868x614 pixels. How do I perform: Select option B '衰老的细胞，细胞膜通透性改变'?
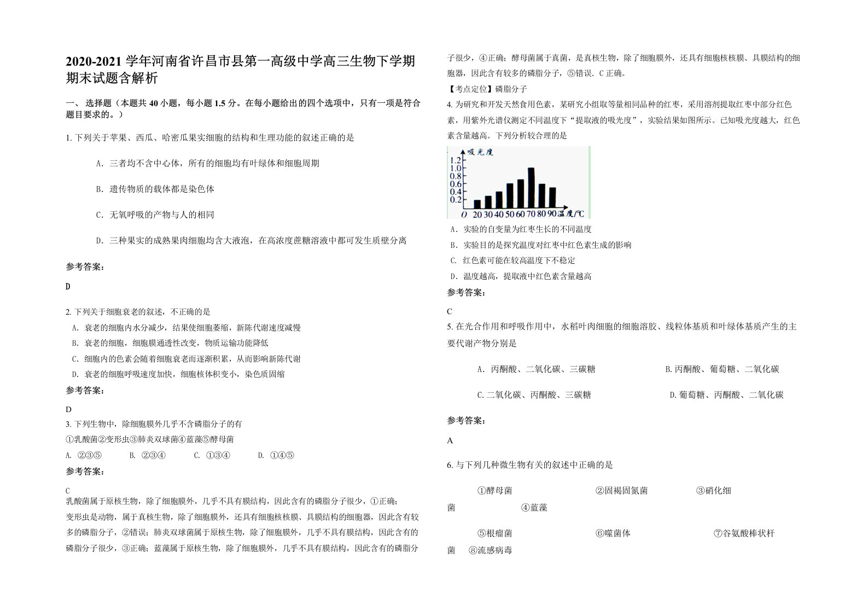coord(170,343)
